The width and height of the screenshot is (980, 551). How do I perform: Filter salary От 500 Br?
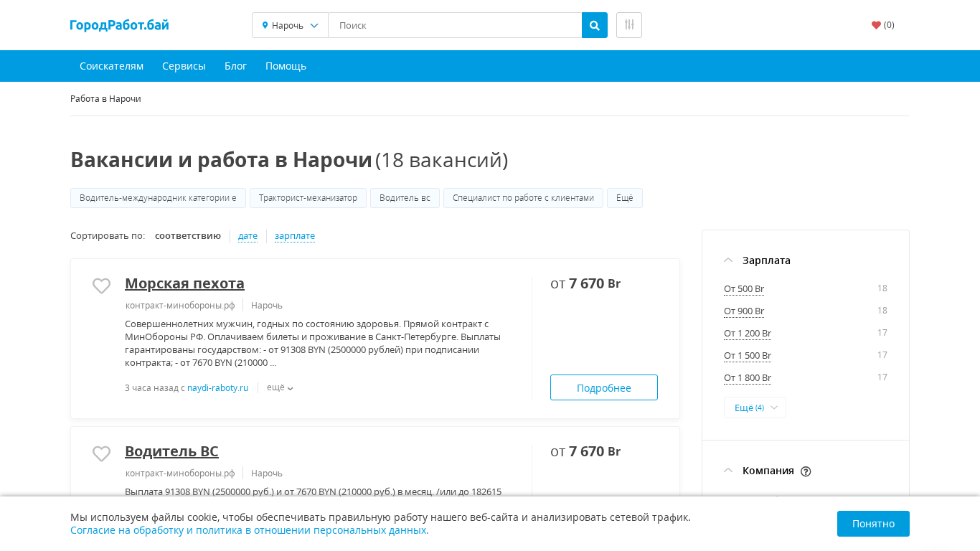click(744, 289)
